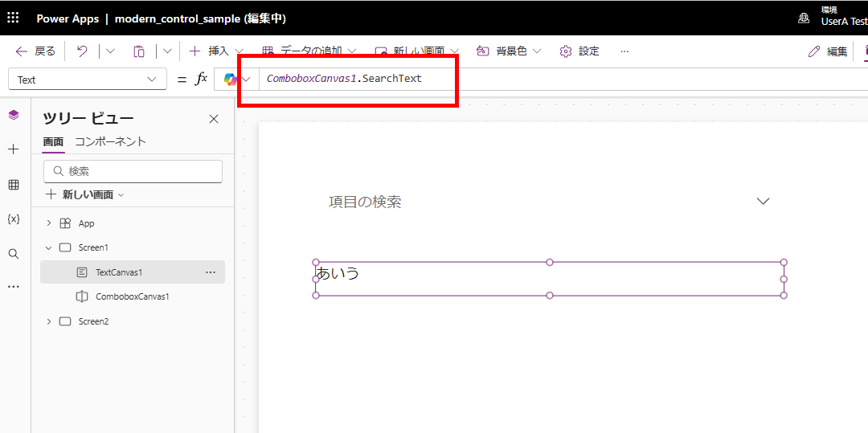
Task: Open the 挿入 menu
Action: [211, 51]
